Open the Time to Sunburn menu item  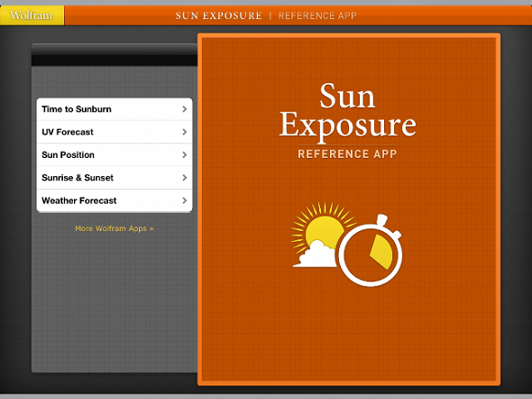(x=115, y=109)
